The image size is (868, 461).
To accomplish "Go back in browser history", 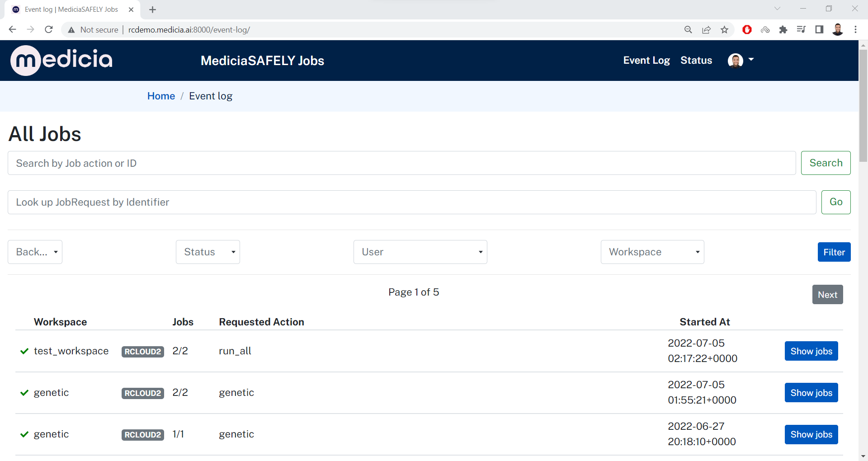I will 12,29.
